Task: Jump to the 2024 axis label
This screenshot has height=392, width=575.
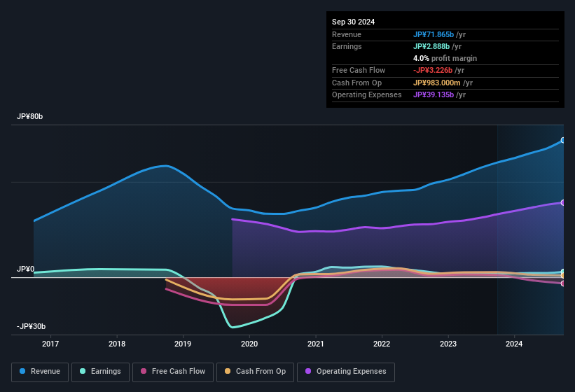Action: click(x=514, y=344)
